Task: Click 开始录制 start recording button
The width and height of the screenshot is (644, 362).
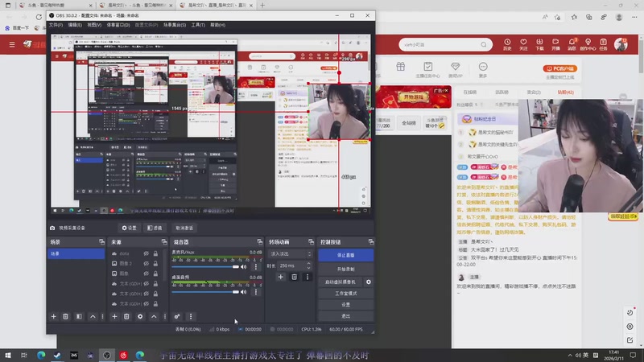Action: click(x=346, y=269)
